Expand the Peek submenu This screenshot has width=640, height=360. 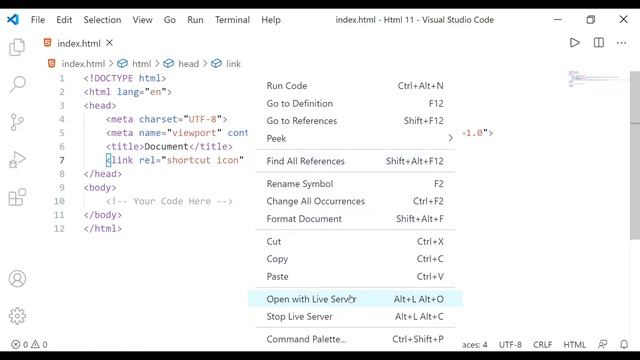click(355, 138)
